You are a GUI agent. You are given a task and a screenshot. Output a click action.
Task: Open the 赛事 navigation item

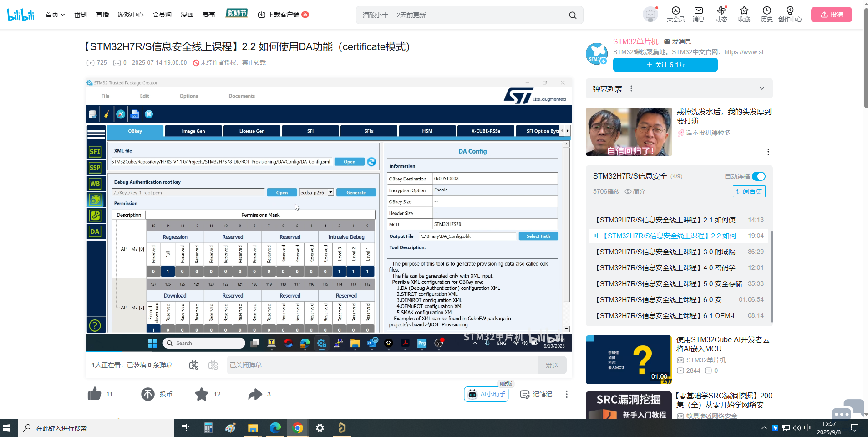pyautogui.click(x=209, y=15)
